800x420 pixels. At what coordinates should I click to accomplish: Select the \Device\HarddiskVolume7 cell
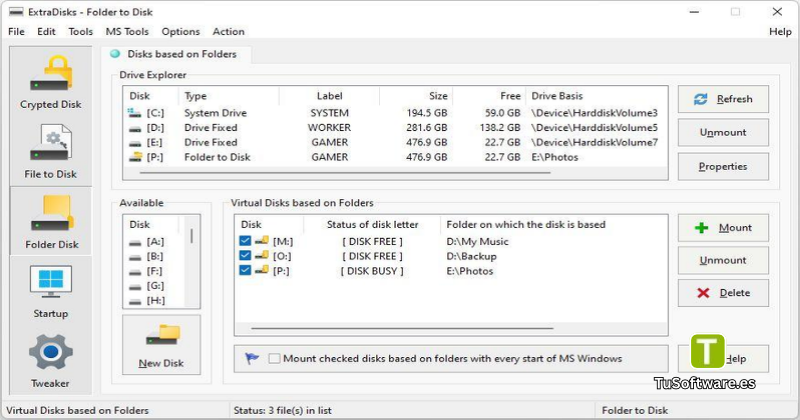click(594, 142)
